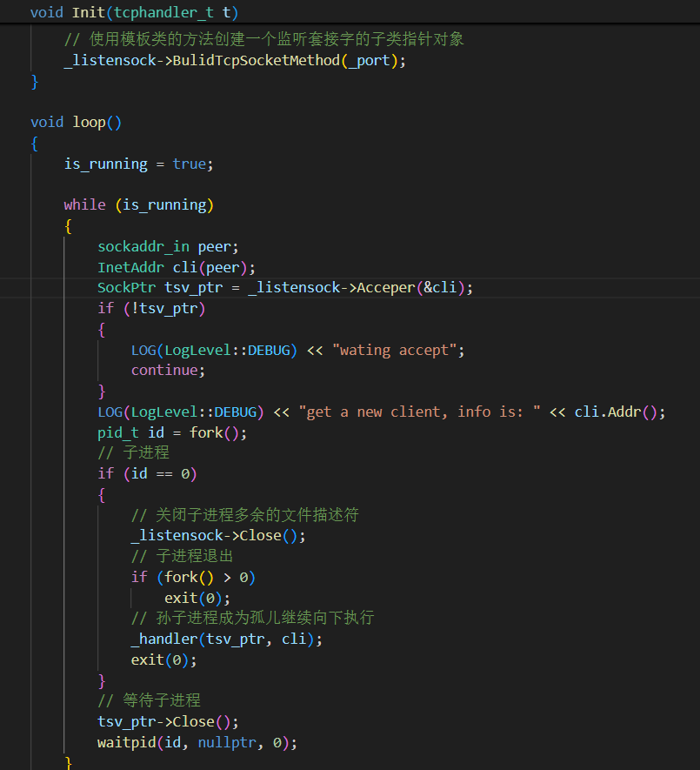The image size is (700, 770).
Task: Click the indented "exit(0);" under fork check
Action: (197, 598)
